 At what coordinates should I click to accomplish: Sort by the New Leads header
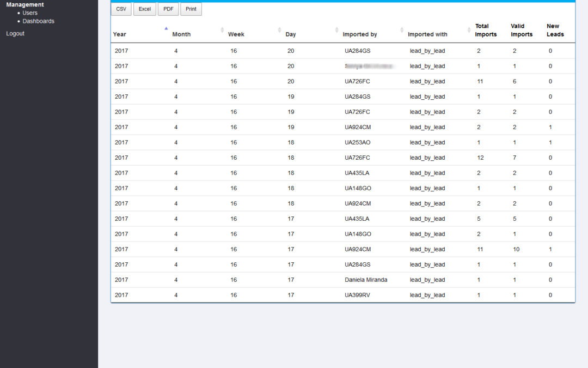click(x=555, y=30)
